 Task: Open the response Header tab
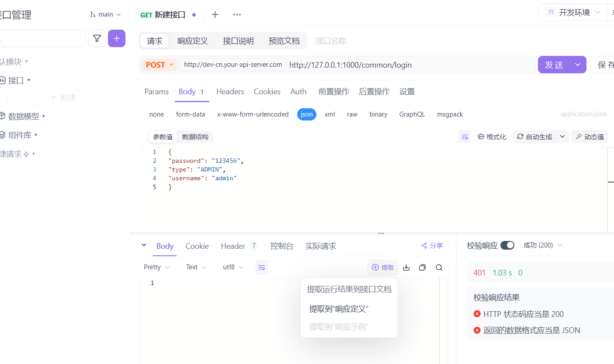[x=239, y=246]
